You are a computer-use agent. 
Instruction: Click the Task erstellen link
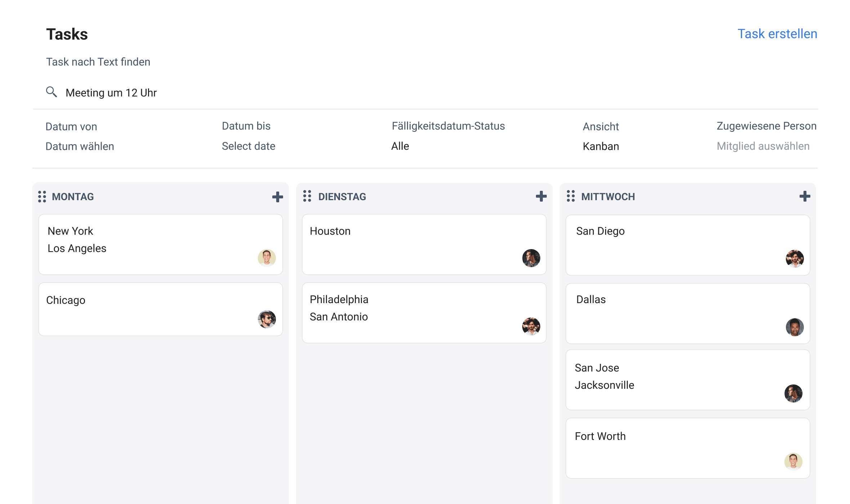click(778, 33)
